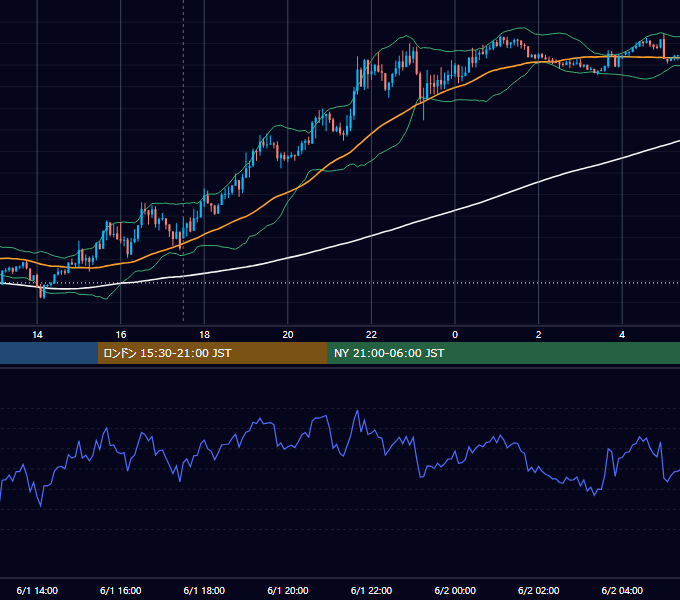This screenshot has height=600, width=680.
Task: Click the time axis label 18
Action: [204, 335]
